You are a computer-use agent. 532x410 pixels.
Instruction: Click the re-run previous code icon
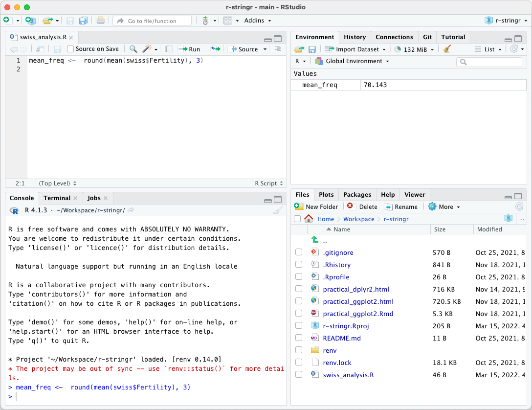[215, 49]
